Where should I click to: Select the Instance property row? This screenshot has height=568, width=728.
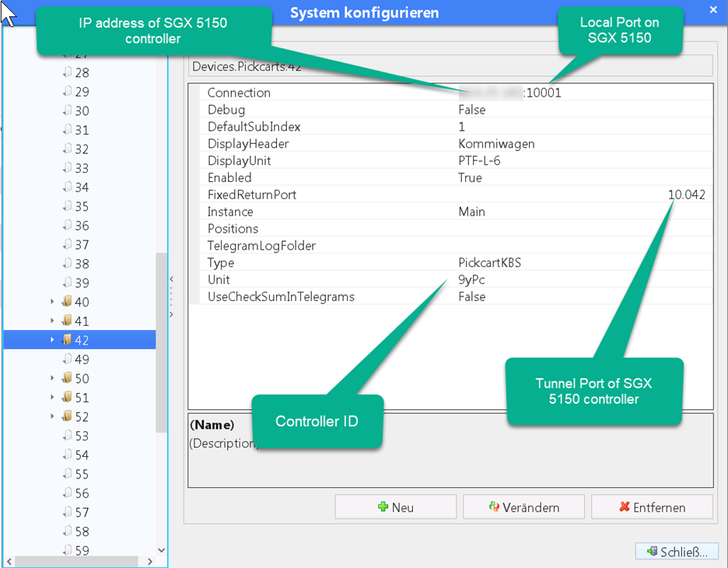tap(451, 212)
